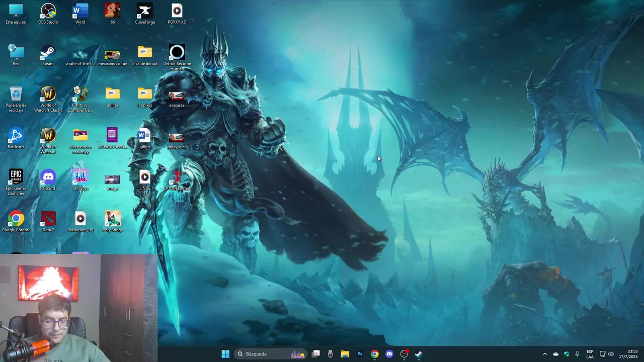644x362 pixels.
Task: Select the video nuevo makanky folder
Action: click(80, 141)
